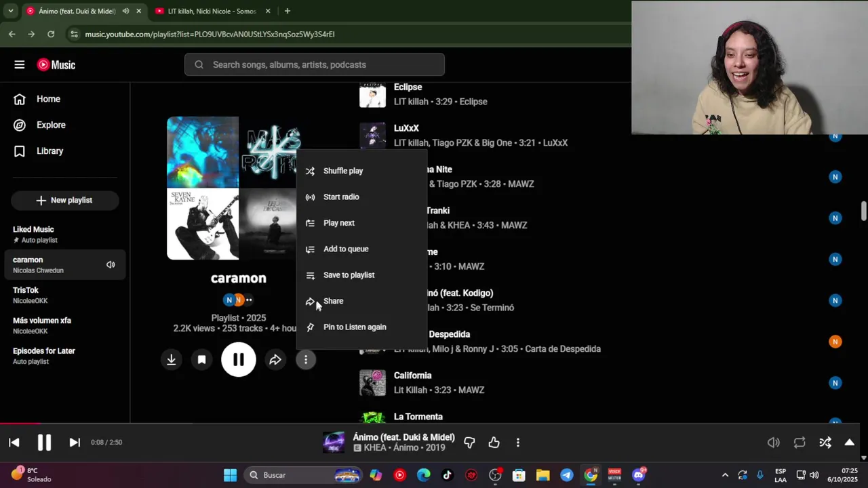
Task: Mute the player volume
Action: pyautogui.click(x=774, y=443)
